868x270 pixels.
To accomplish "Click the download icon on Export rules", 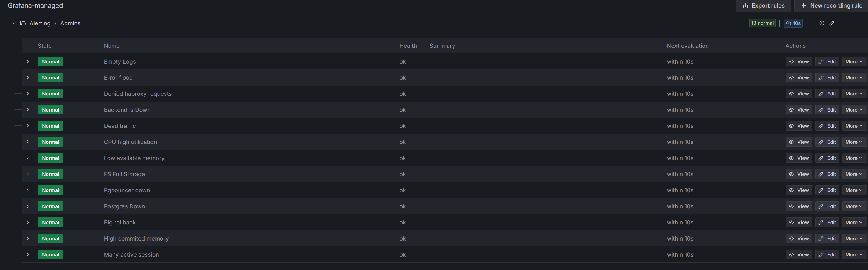I will [x=745, y=6].
